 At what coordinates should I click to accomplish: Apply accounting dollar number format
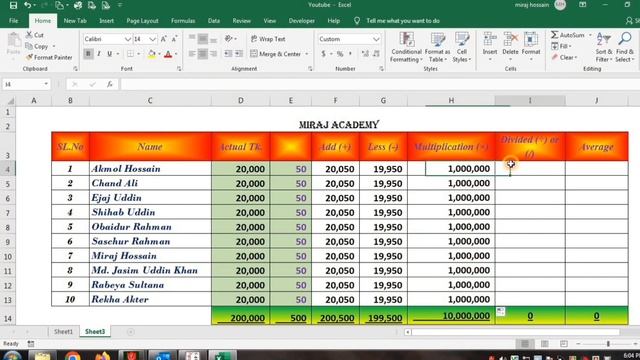[324, 54]
